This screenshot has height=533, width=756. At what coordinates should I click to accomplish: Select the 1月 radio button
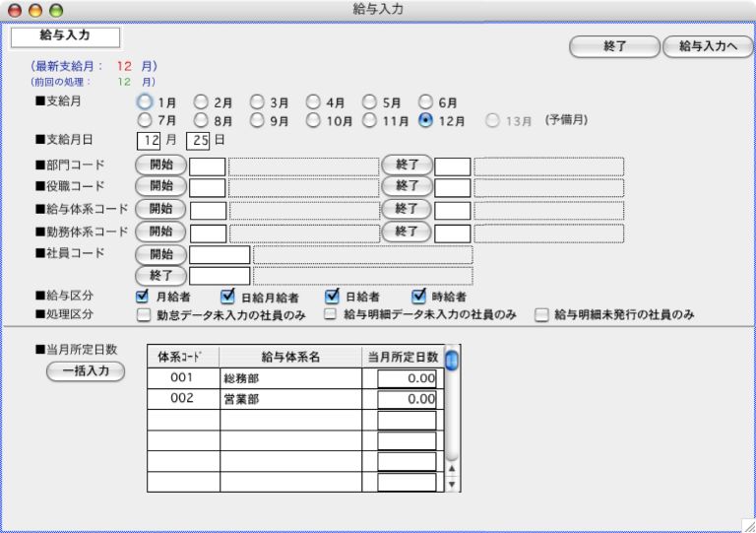click(x=145, y=101)
